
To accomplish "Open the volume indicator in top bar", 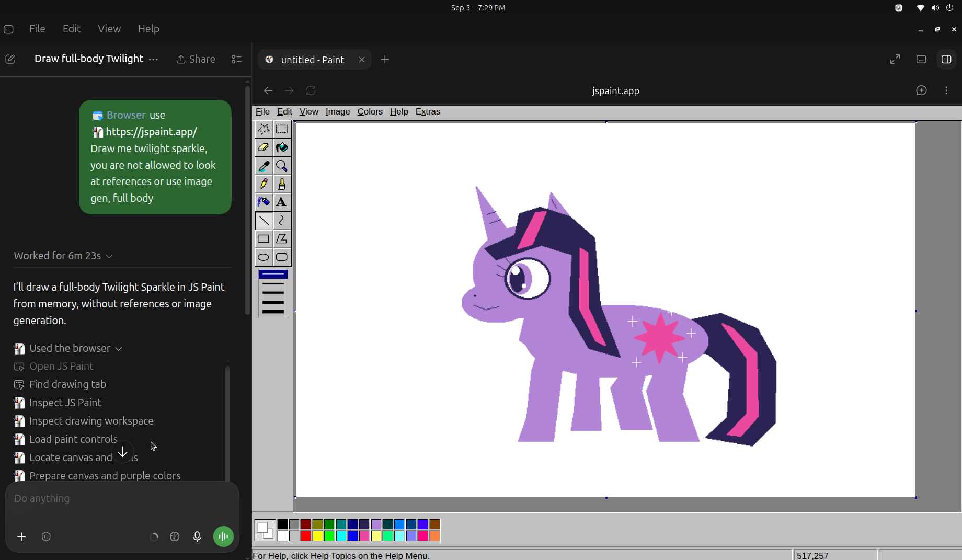I will [x=935, y=8].
